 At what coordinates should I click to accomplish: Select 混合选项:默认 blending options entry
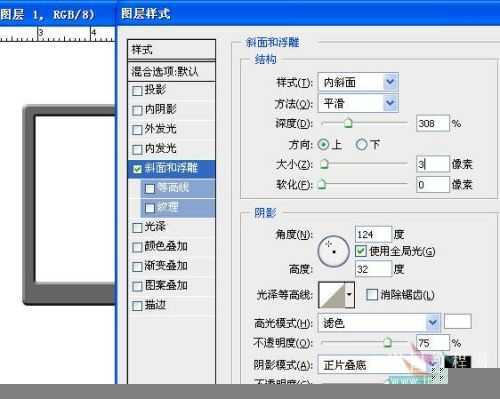click(171, 71)
